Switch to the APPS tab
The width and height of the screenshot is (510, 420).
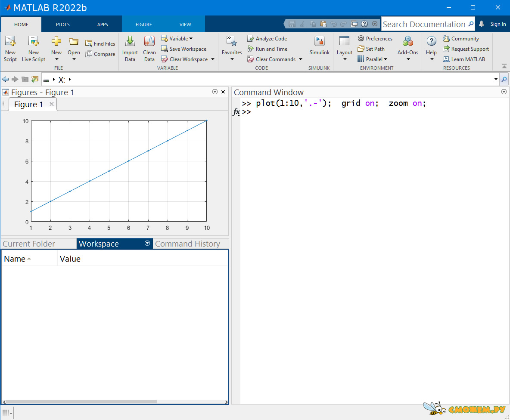tap(103, 25)
